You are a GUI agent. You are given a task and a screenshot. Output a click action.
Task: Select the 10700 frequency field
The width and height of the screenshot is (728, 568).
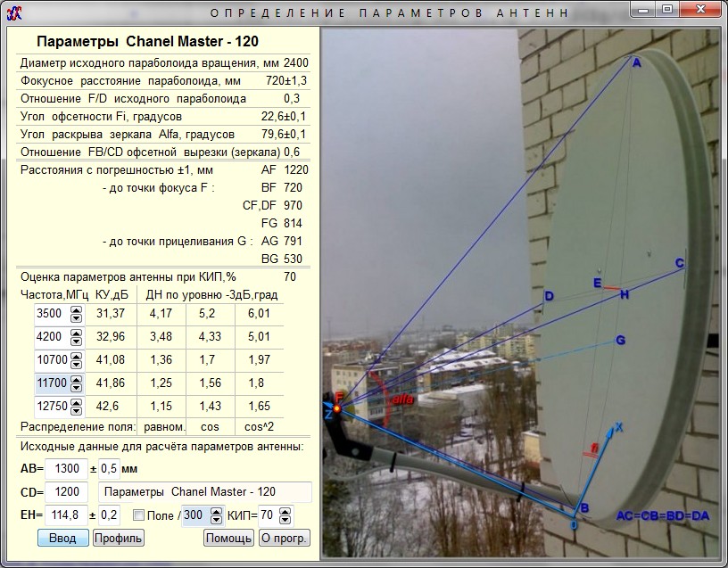point(53,360)
